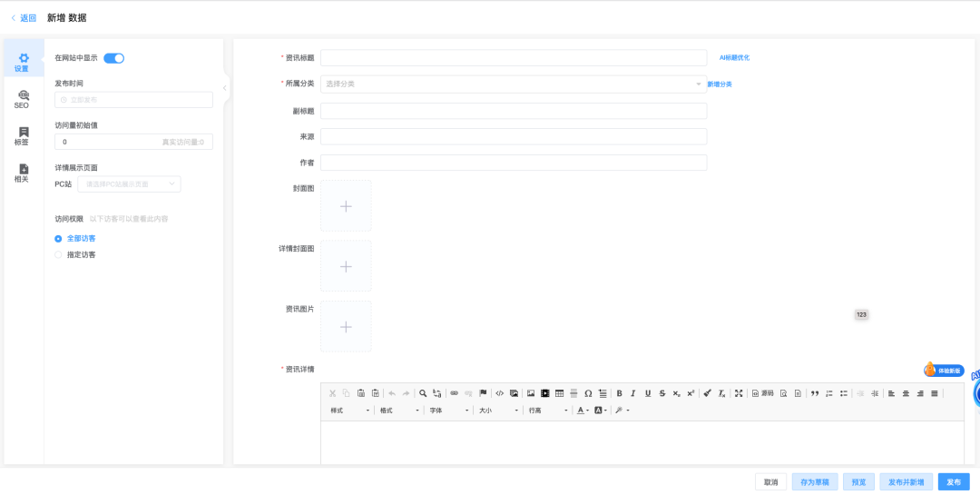980x495 pixels.
Task: Open the text color picker in editor
Action: coord(583,411)
